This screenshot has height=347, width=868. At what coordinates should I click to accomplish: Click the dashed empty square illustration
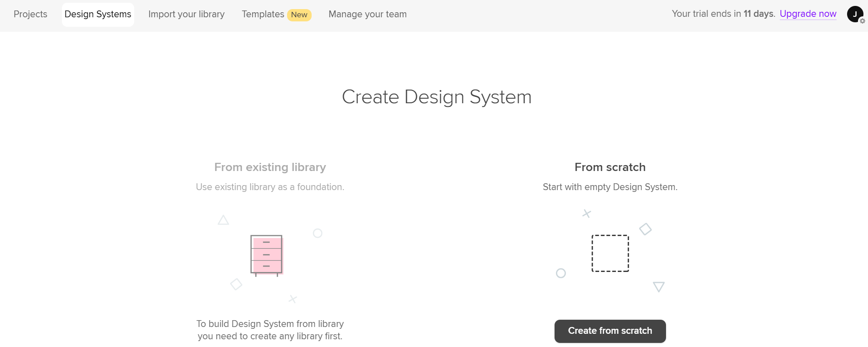[610, 253]
